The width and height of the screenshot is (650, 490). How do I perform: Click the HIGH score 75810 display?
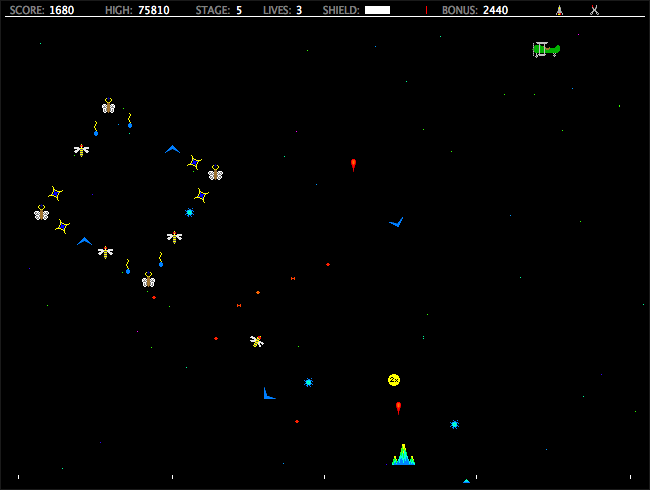137,10
